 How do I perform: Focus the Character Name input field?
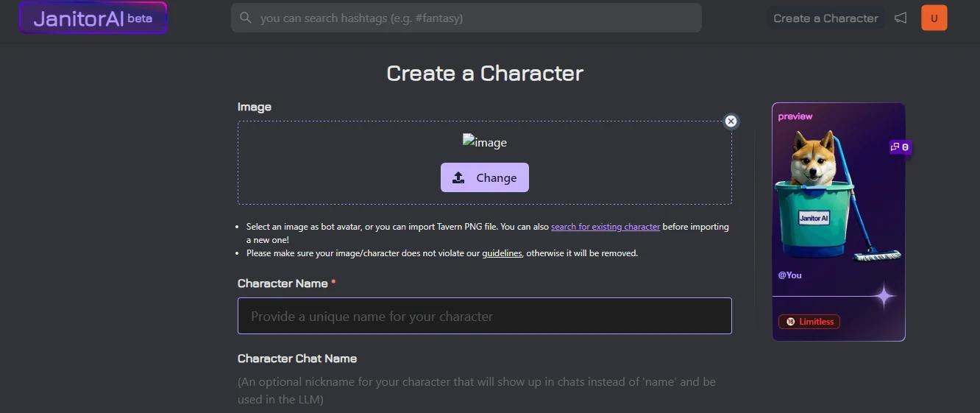485,316
